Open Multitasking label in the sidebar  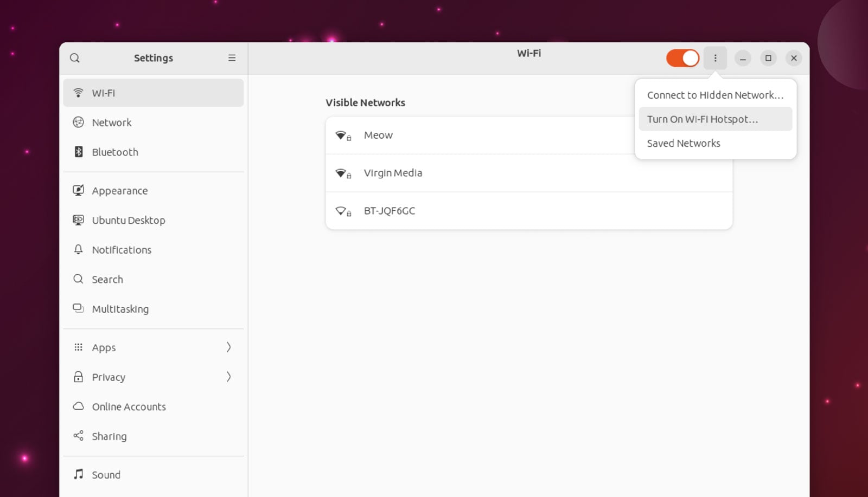point(120,309)
